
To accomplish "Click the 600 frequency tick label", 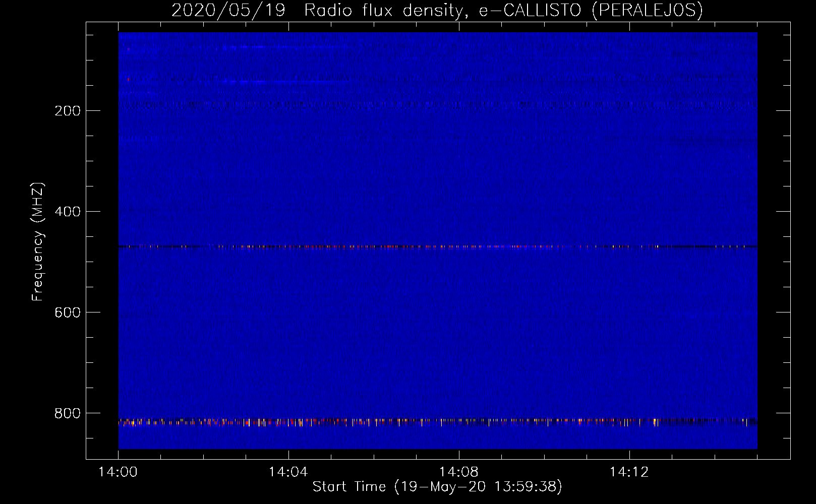I will [x=68, y=312].
